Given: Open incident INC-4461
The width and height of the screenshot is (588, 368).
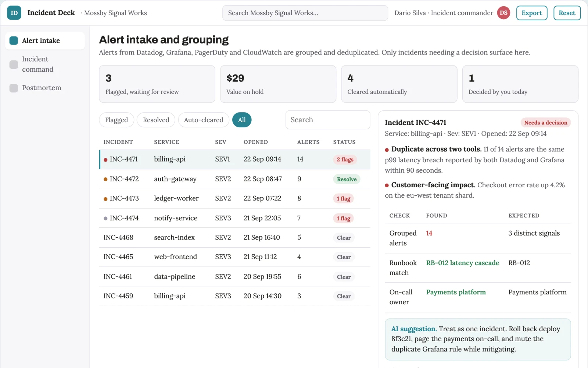Looking at the screenshot, I should point(234,277).
